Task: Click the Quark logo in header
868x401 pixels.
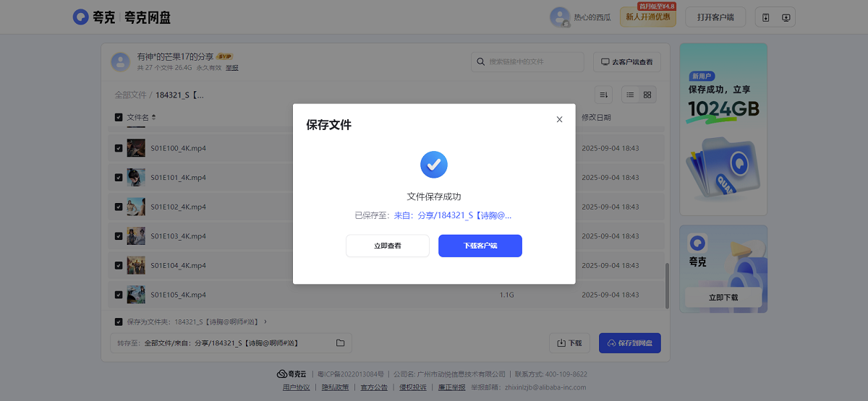Action: (x=94, y=17)
